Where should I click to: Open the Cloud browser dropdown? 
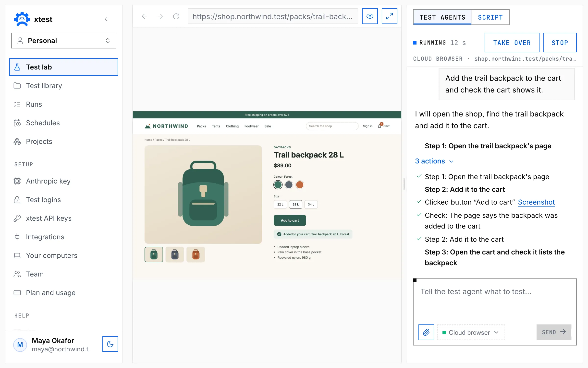click(471, 332)
